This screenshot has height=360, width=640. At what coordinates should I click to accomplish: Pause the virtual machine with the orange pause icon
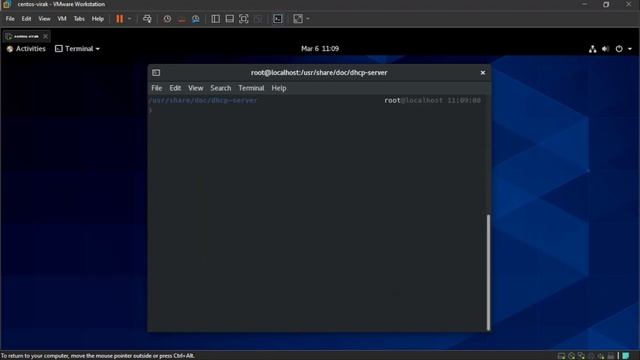click(119, 19)
